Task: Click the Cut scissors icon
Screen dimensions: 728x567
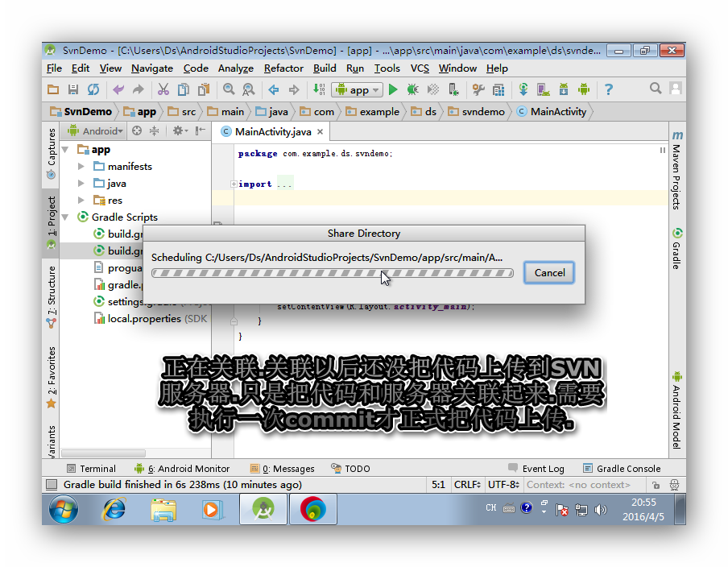Action: [163, 89]
